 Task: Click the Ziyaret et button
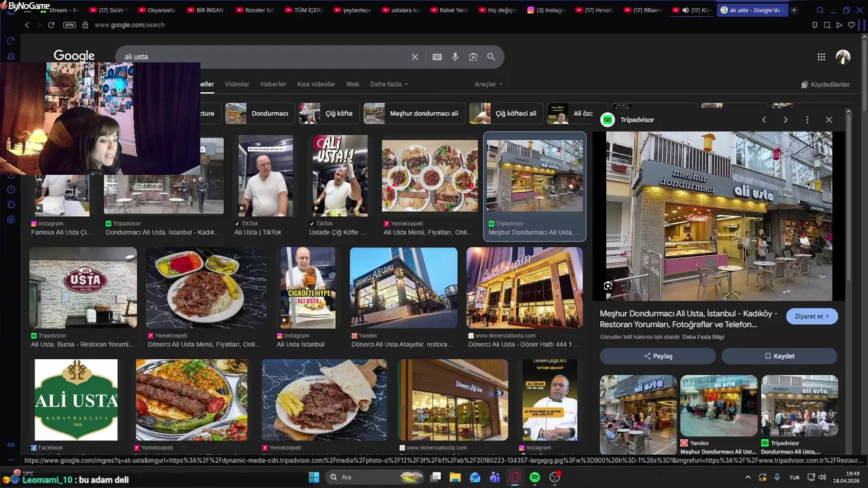(812, 317)
